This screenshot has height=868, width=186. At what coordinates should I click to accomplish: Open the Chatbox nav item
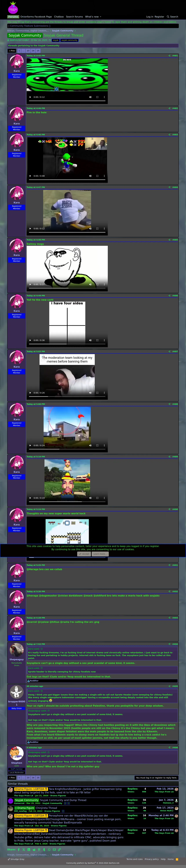point(59,16)
